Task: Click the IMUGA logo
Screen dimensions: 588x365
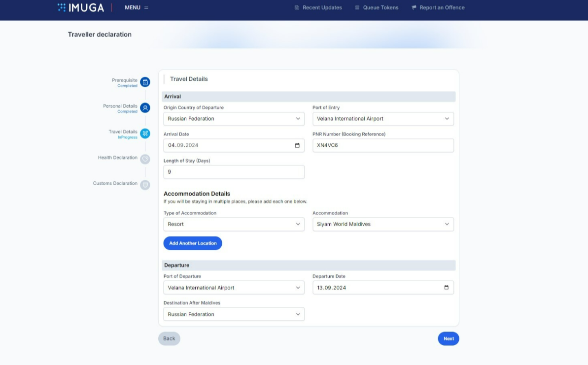Action: pos(81,7)
